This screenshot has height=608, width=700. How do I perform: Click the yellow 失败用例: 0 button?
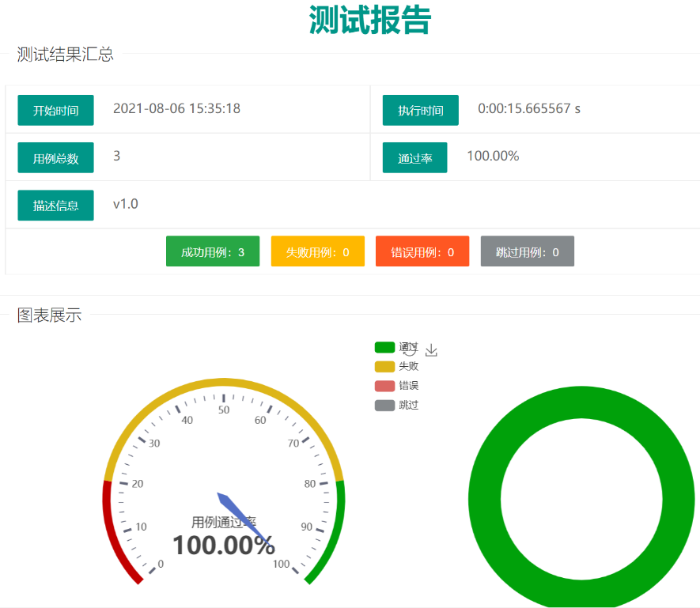(317, 251)
